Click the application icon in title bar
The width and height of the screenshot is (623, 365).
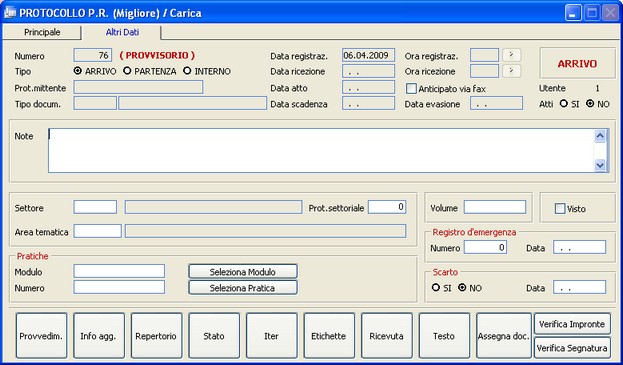(x=9, y=13)
